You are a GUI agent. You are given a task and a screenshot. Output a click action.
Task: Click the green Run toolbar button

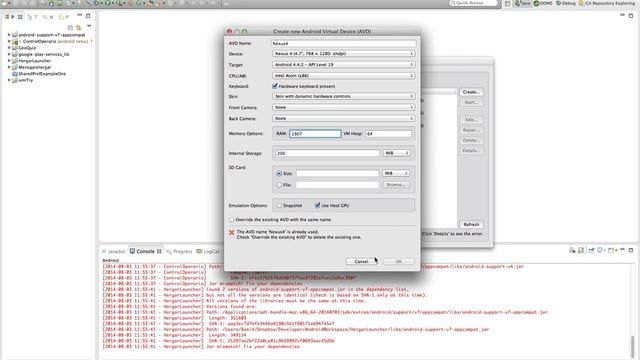[108, 3]
